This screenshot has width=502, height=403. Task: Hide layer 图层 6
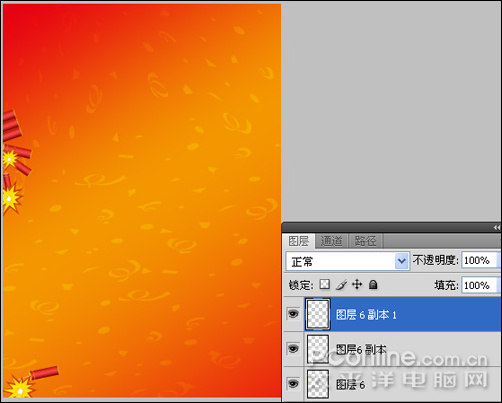[x=293, y=384]
